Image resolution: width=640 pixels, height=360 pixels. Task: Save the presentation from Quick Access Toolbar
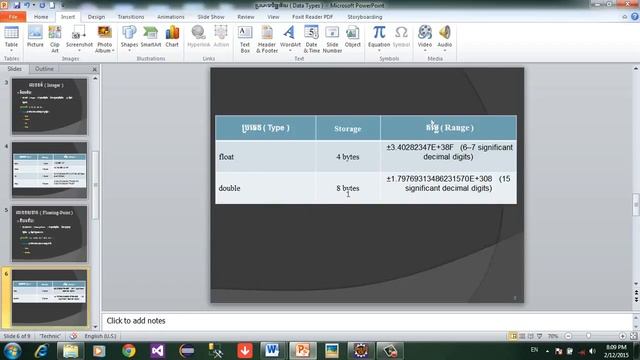[x=17, y=5]
